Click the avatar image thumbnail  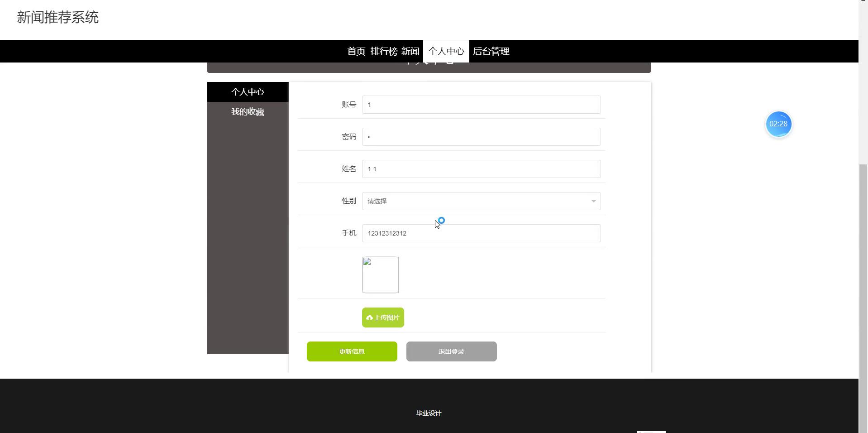[x=380, y=275]
